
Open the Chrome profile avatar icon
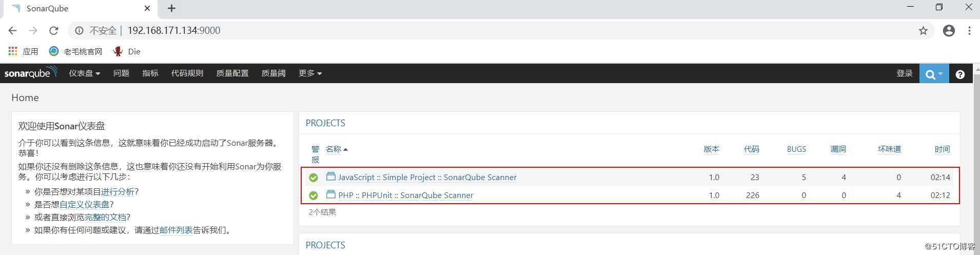pos(949,31)
